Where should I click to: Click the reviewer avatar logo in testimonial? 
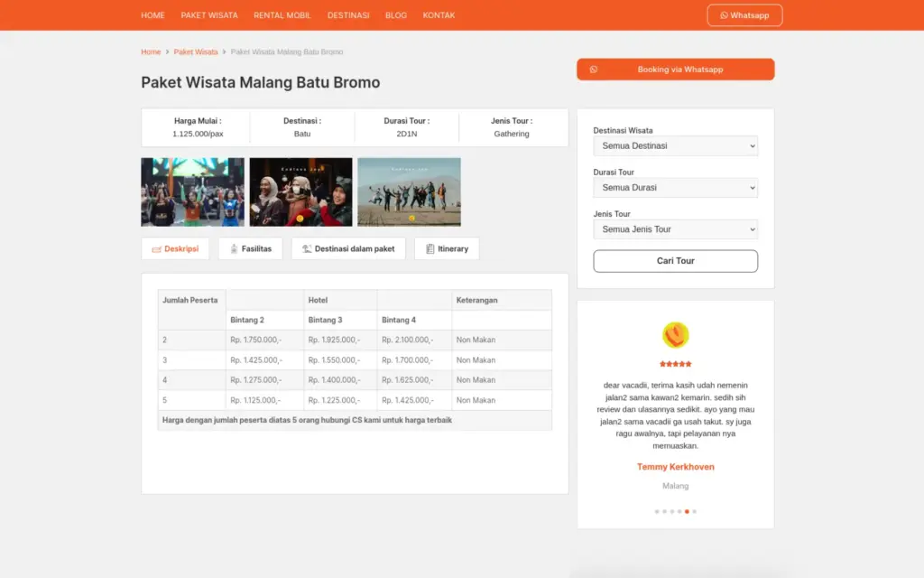(675, 335)
